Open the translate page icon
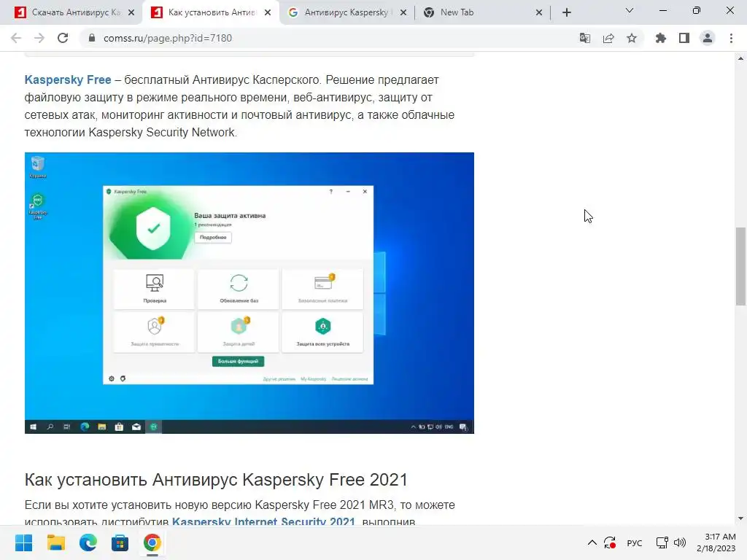The width and height of the screenshot is (747, 560). click(585, 38)
